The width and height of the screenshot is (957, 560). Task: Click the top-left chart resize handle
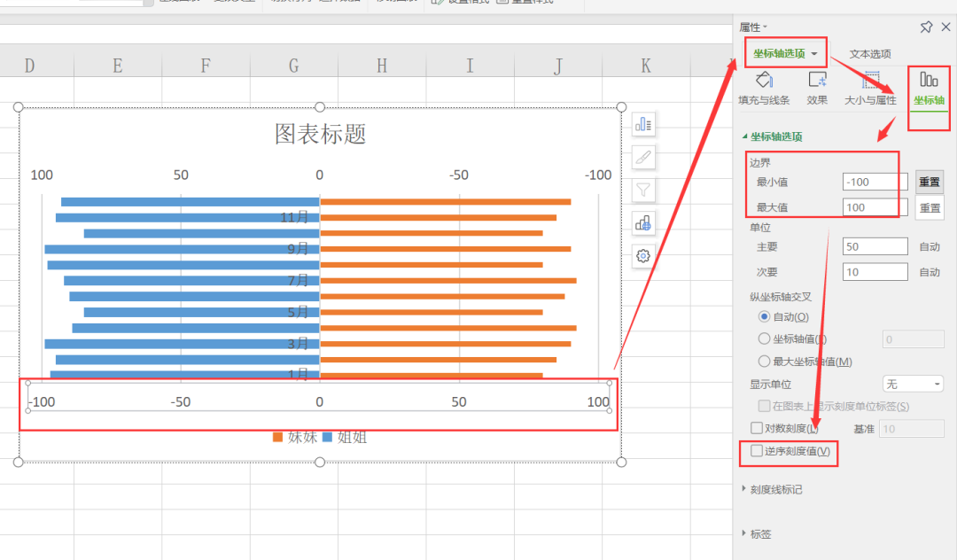coord(19,107)
